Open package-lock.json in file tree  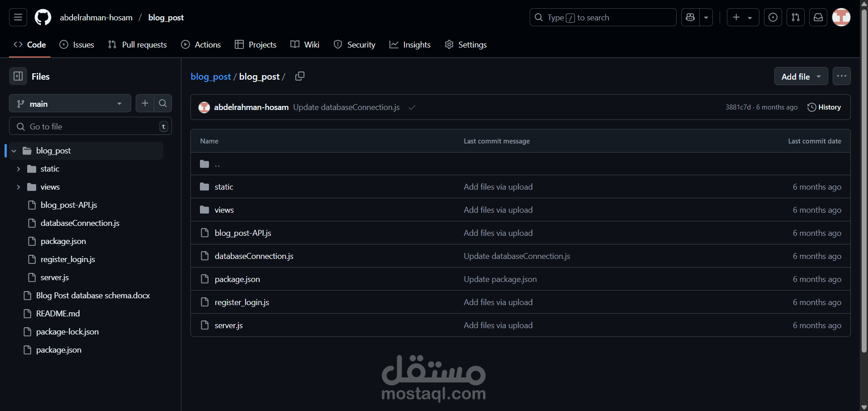coord(67,332)
